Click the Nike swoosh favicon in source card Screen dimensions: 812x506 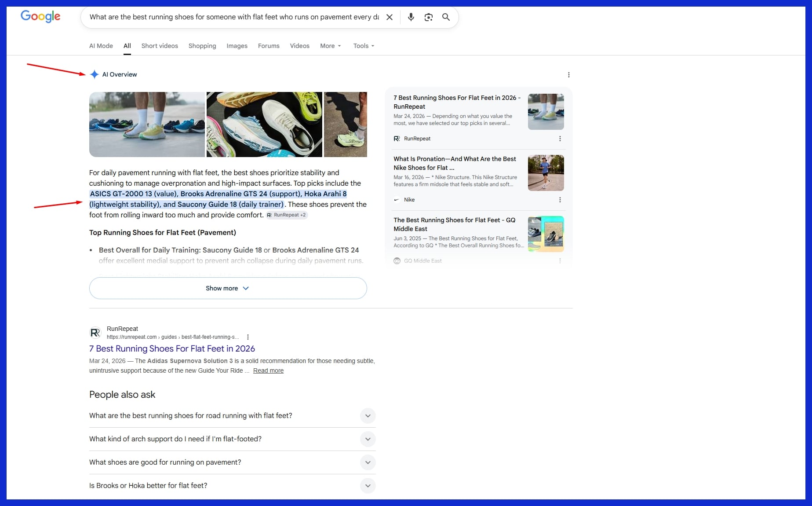point(397,200)
